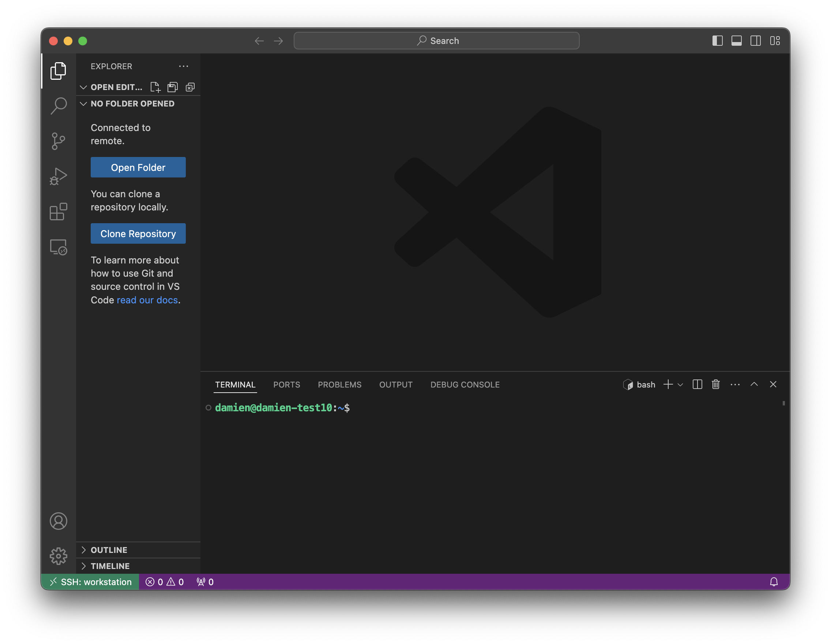
Task: Close the terminal panel
Action: [773, 385]
